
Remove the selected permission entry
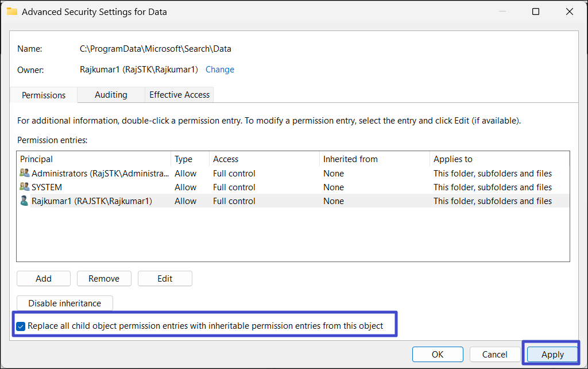pos(104,279)
